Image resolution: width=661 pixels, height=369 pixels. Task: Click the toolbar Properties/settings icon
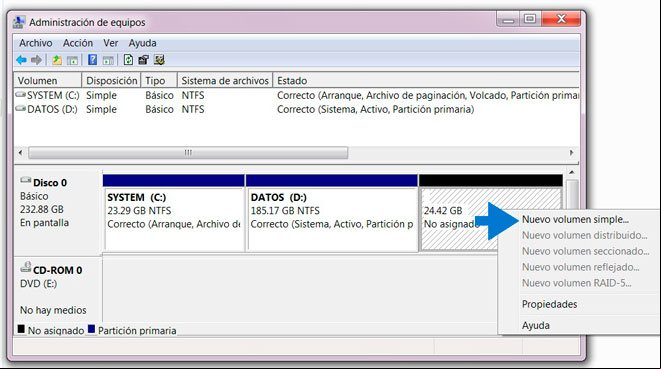pos(143,60)
